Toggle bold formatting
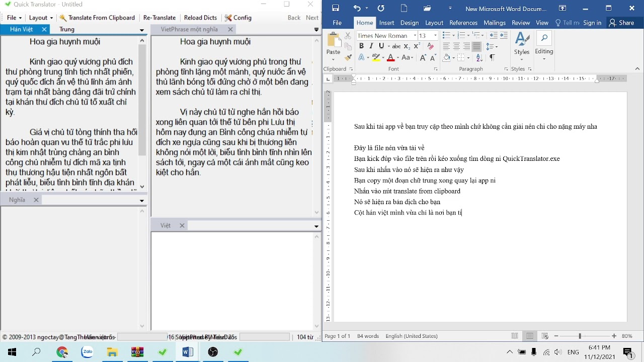This screenshot has width=644, height=362. (361, 46)
